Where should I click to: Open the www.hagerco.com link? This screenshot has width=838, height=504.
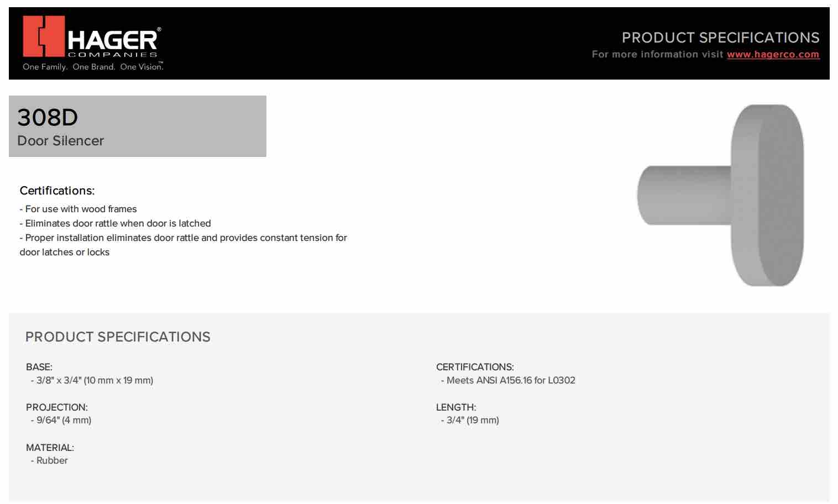coord(773,54)
